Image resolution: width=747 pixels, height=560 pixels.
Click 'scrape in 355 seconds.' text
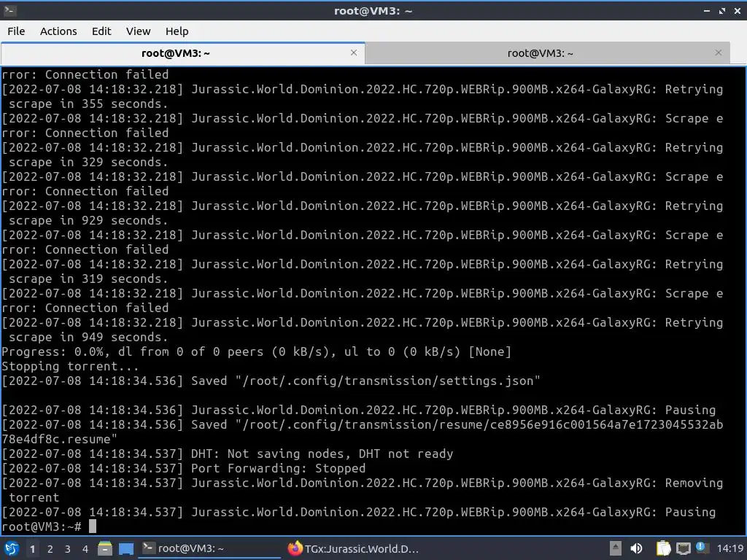point(88,104)
